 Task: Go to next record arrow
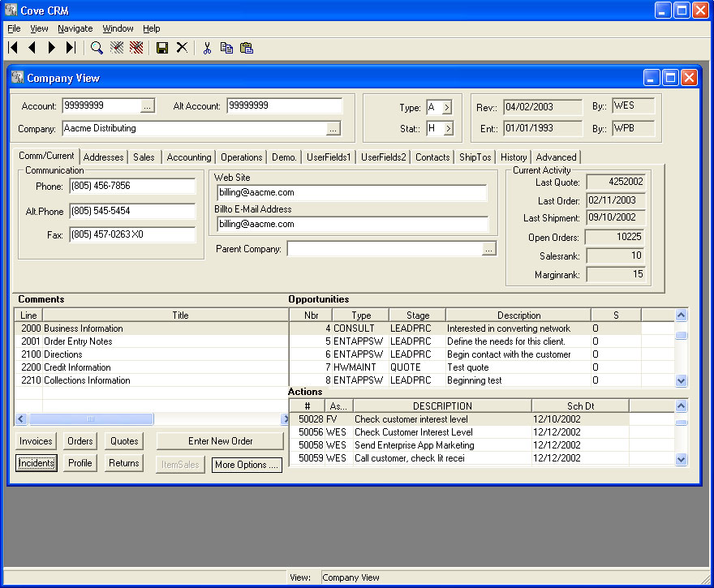click(51, 47)
